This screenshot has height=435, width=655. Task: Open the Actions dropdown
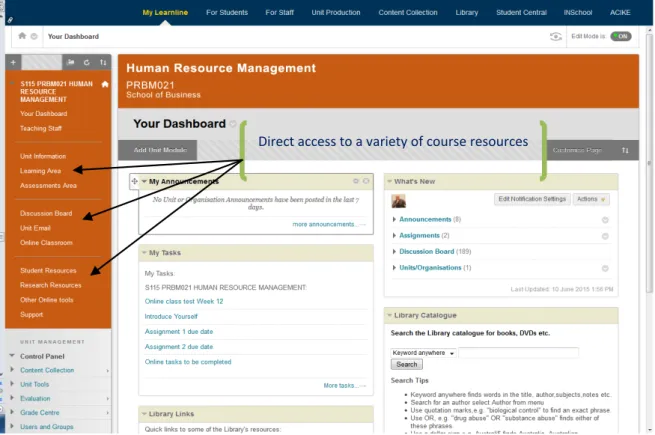tap(591, 199)
